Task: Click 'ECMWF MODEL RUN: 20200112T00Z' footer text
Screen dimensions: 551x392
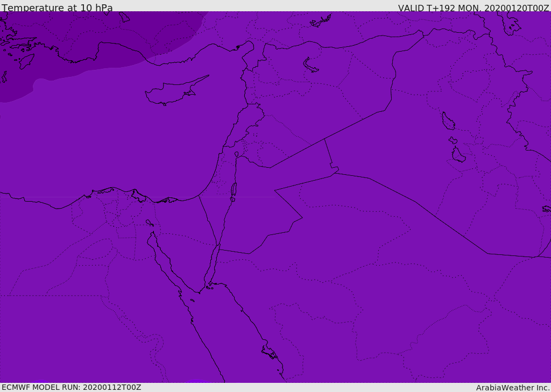Action: click(x=72, y=387)
